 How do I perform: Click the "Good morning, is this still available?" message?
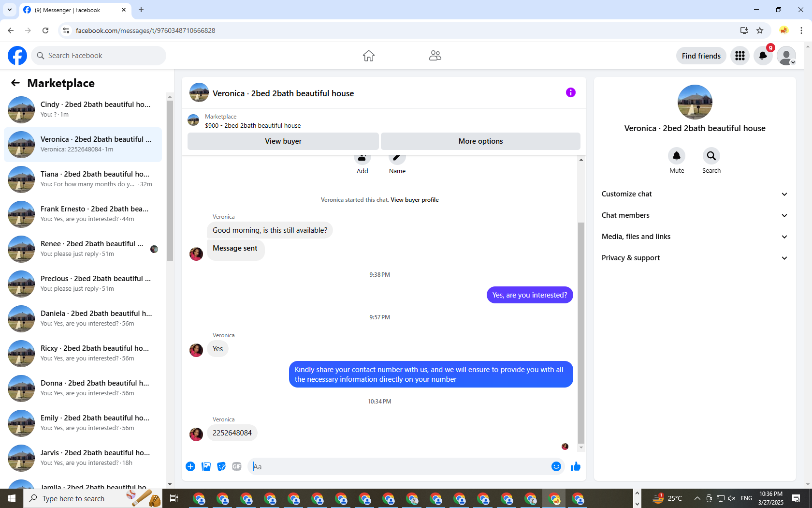[270, 230]
